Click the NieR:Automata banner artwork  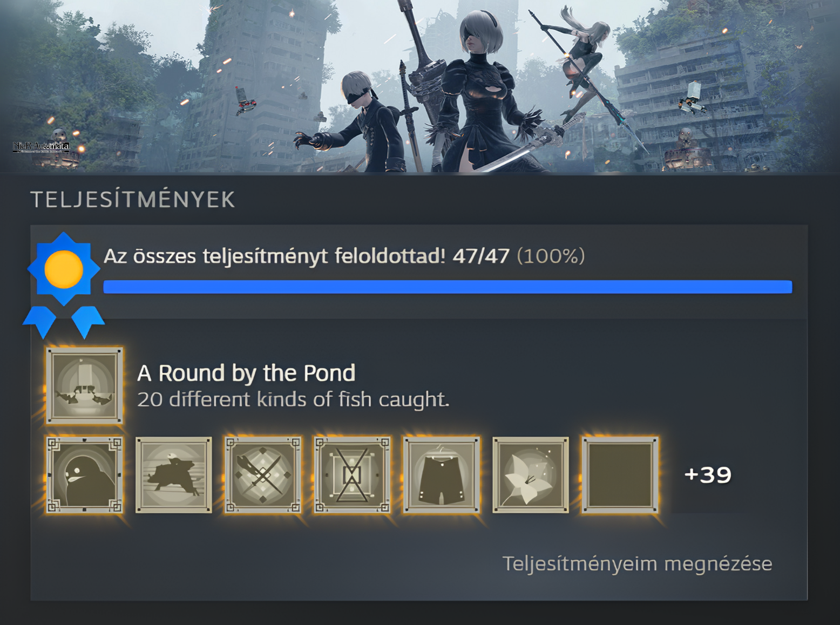(x=420, y=86)
